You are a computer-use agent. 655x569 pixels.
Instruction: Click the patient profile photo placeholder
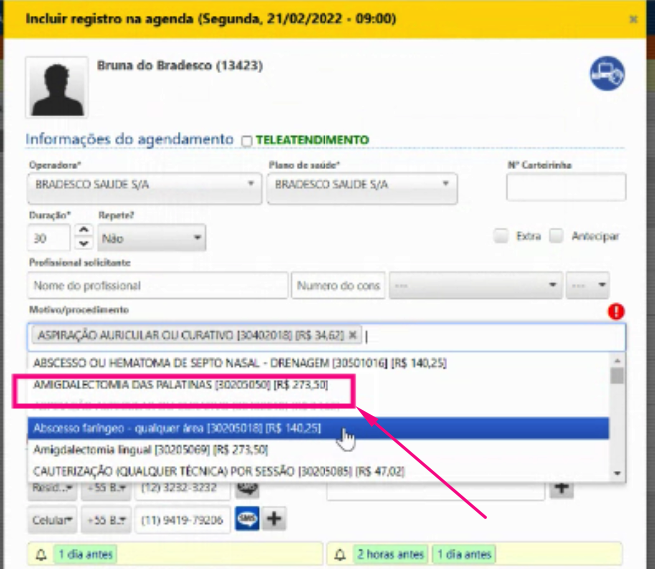(57, 87)
